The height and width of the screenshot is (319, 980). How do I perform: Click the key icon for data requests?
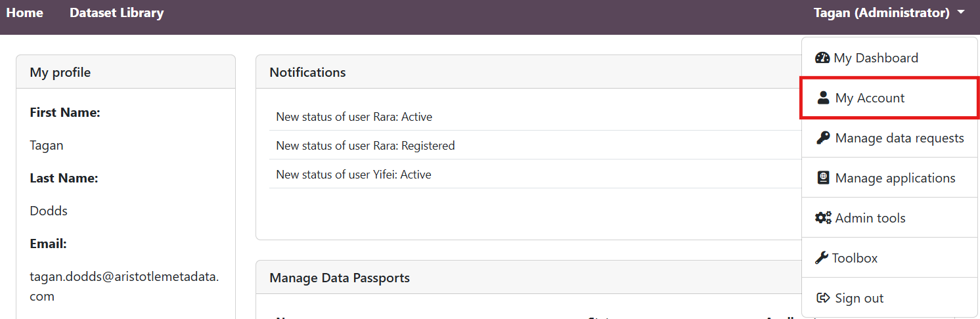point(823,138)
